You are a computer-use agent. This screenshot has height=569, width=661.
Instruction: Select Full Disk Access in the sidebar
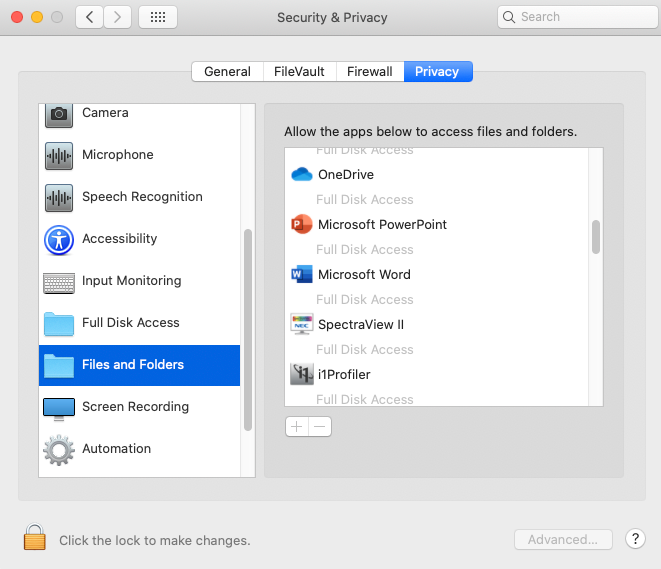click(x=140, y=323)
